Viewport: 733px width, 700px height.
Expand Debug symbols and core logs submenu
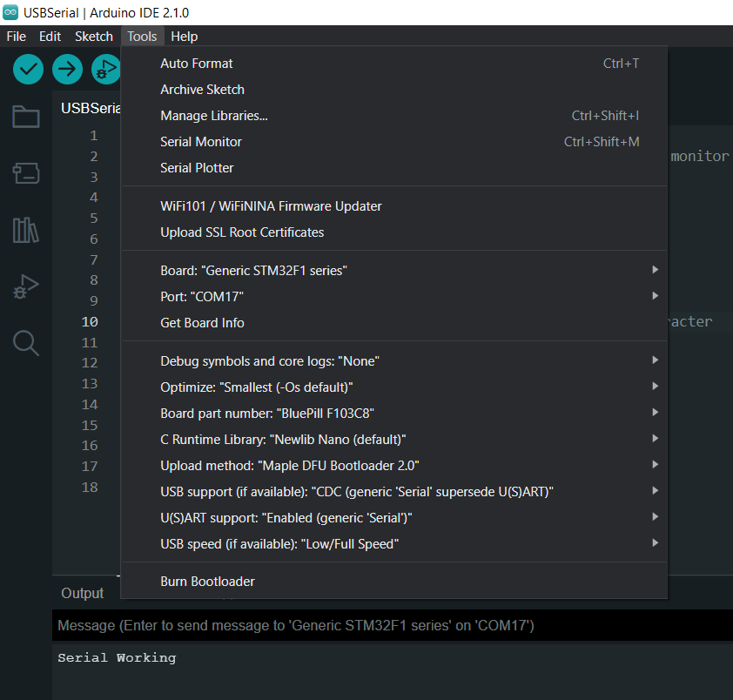394,361
